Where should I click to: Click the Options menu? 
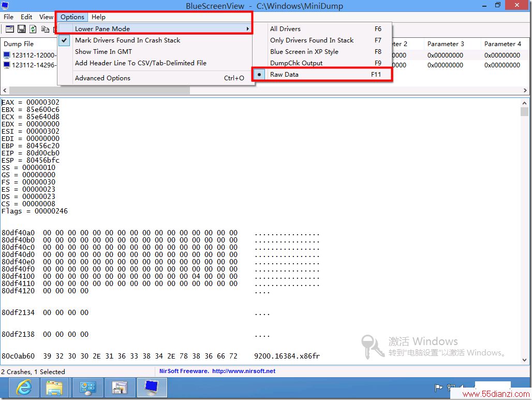72,17
